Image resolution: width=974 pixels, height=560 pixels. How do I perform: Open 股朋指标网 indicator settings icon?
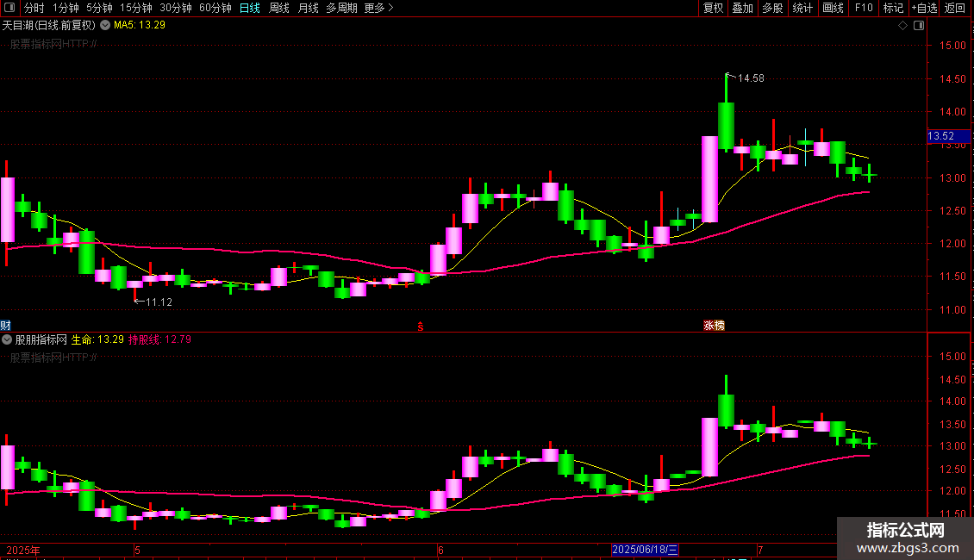click(7, 339)
